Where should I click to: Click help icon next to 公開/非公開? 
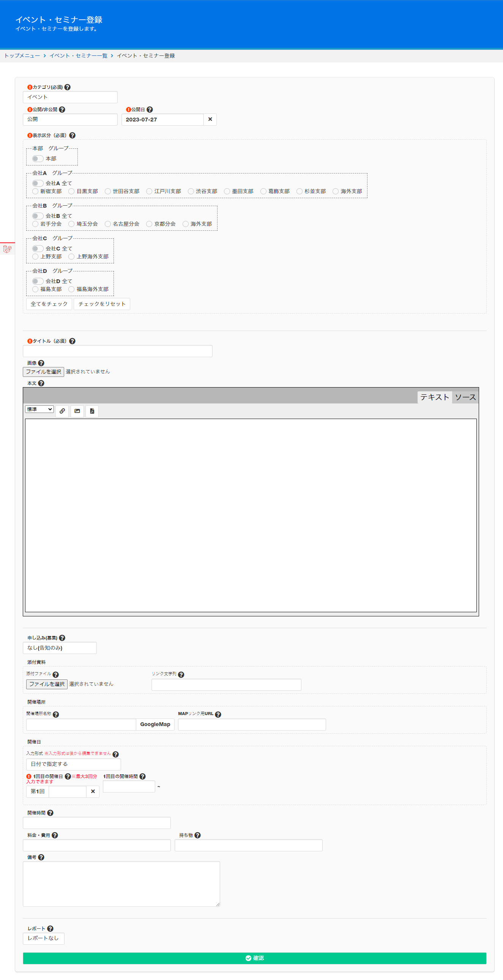tap(62, 110)
